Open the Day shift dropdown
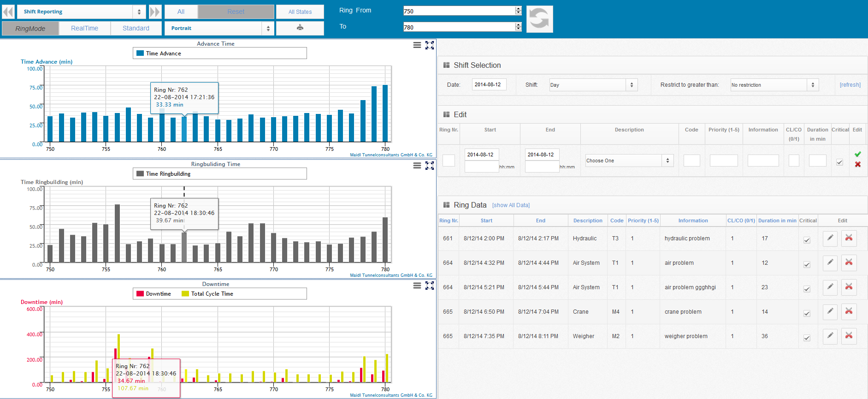This screenshot has width=868, height=399. coord(593,85)
